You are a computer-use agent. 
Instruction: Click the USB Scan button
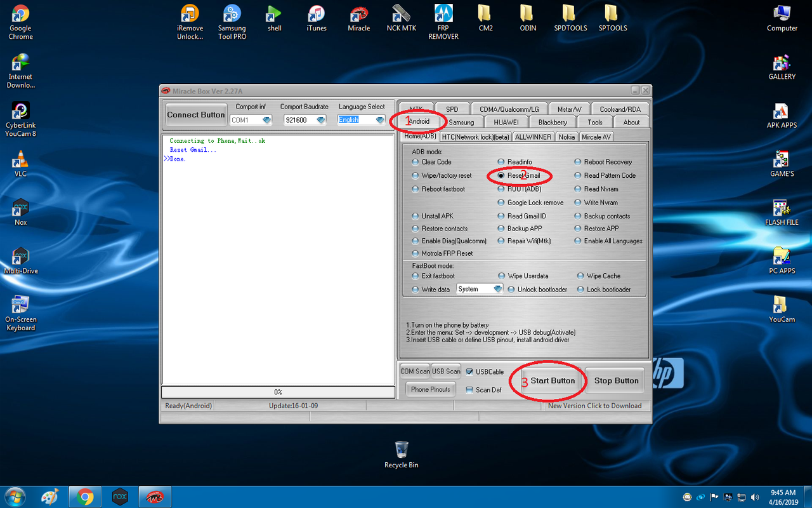pos(447,371)
